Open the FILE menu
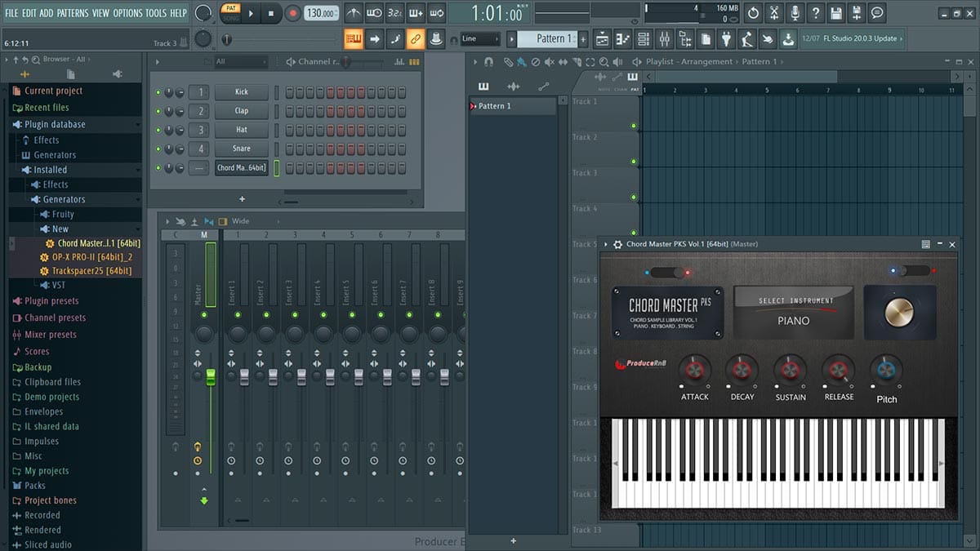 tap(11, 13)
